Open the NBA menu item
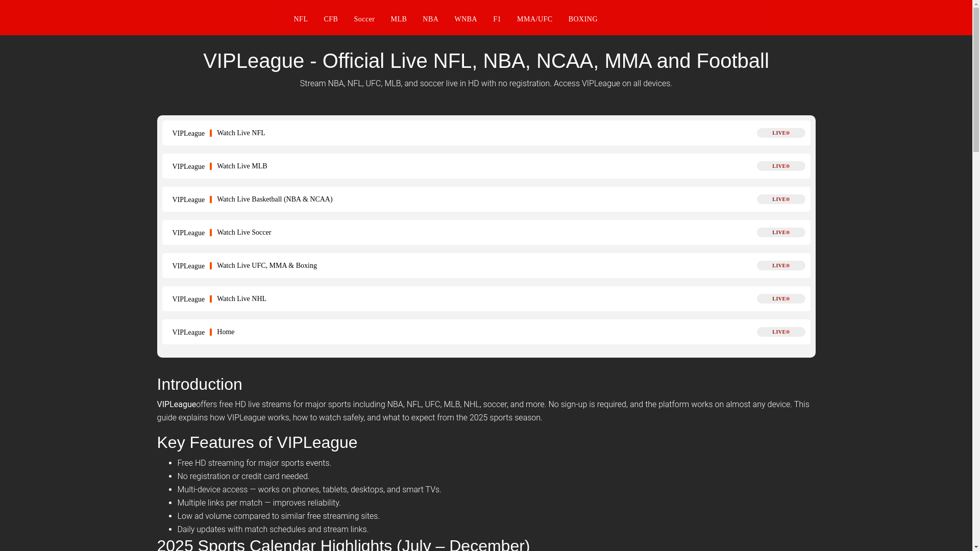The image size is (980, 551). [430, 19]
